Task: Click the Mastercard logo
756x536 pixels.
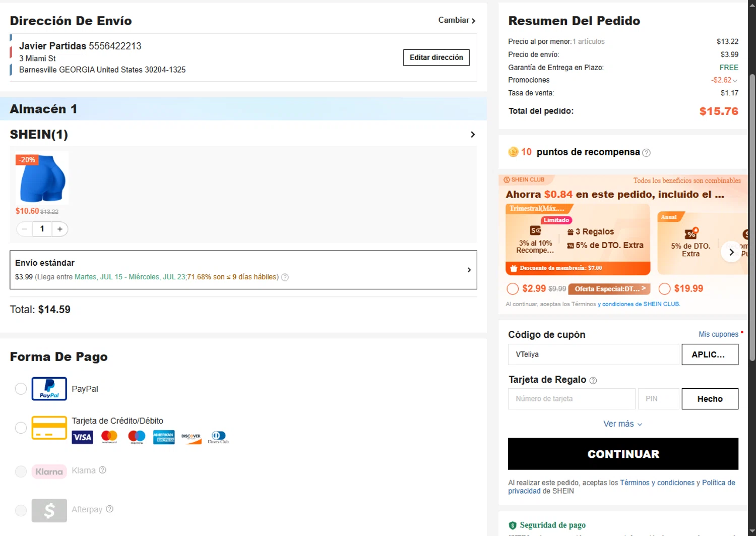Action: point(109,437)
